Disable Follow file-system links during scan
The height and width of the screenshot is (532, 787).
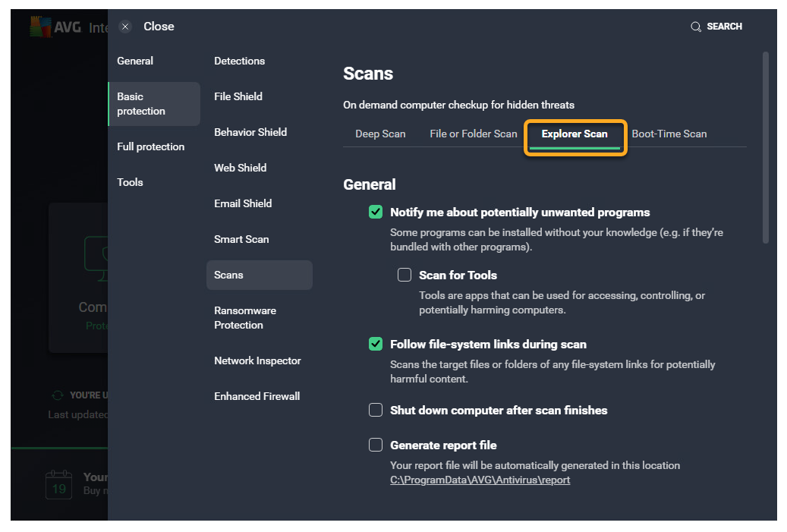pyautogui.click(x=376, y=345)
